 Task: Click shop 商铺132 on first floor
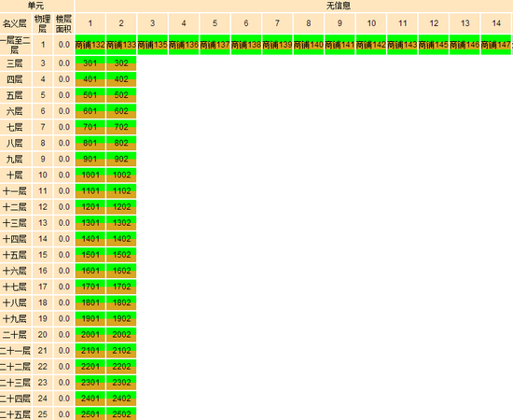pyautogui.click(x=90, y=45)
